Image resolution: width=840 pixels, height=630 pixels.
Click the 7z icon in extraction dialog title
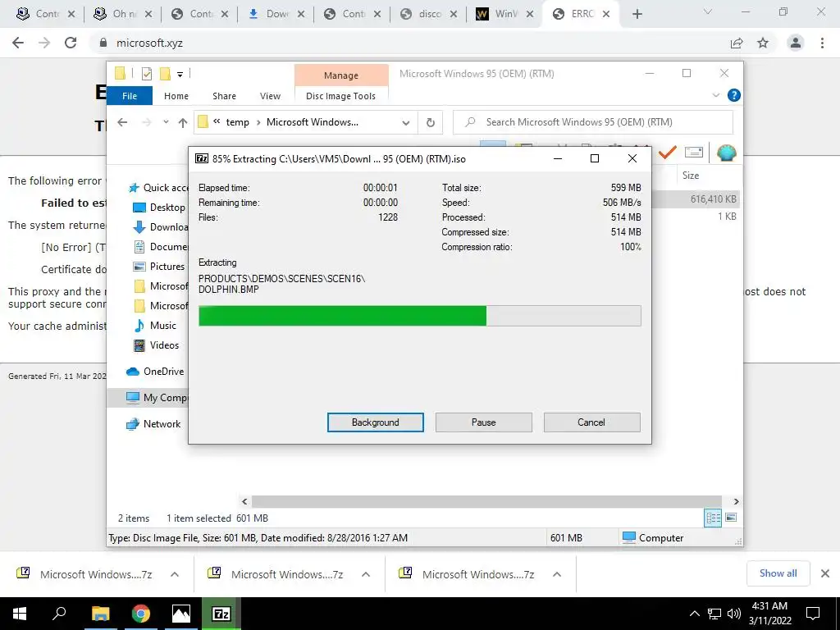[202, 158]
